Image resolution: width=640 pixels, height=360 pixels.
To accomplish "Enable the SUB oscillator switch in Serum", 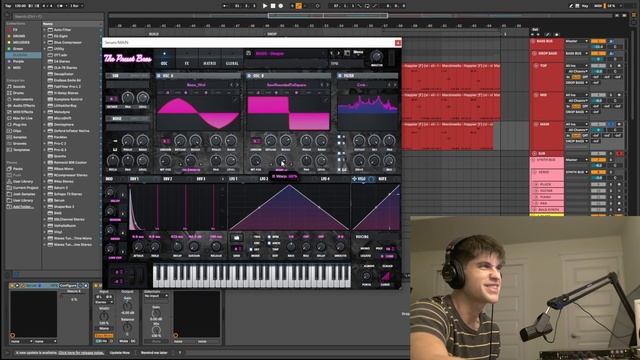I will click(x=108, y=76).
